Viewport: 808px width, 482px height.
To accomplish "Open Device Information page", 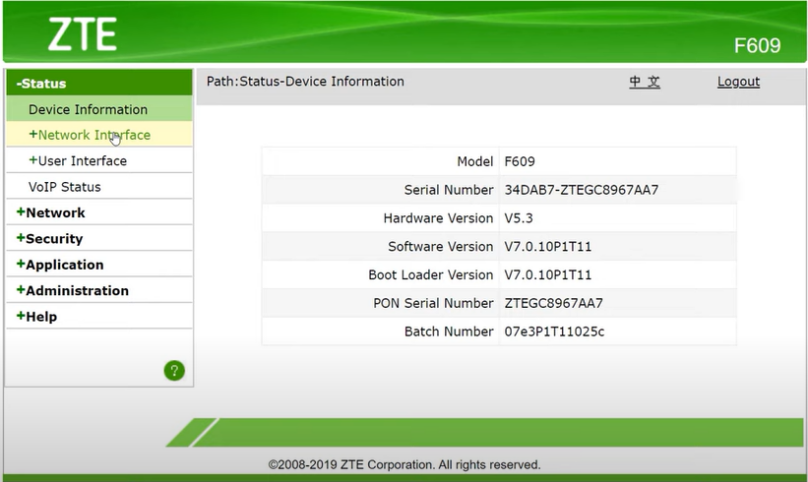I will pos(99,109).
